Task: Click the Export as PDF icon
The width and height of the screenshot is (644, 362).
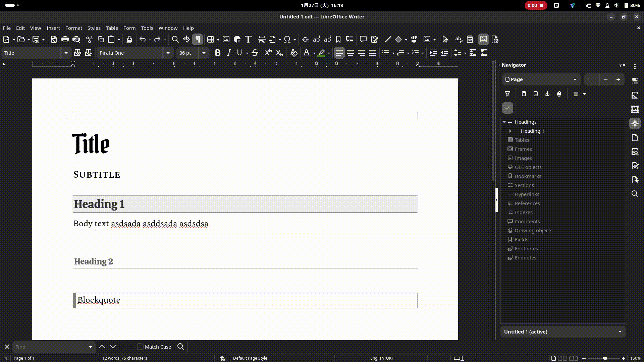Action: tap(54, 40)
